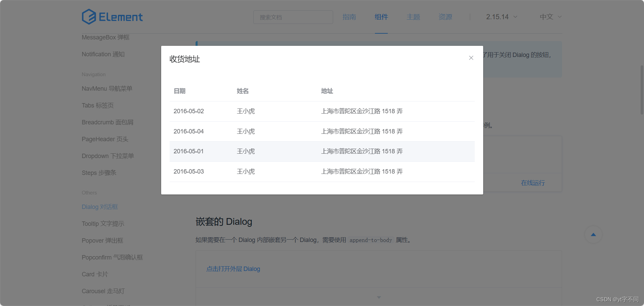The image size is (644, 306).
Task: Go to Notification 通知 in sidebar
Action: pyautogui.click(x=103, y=54)
